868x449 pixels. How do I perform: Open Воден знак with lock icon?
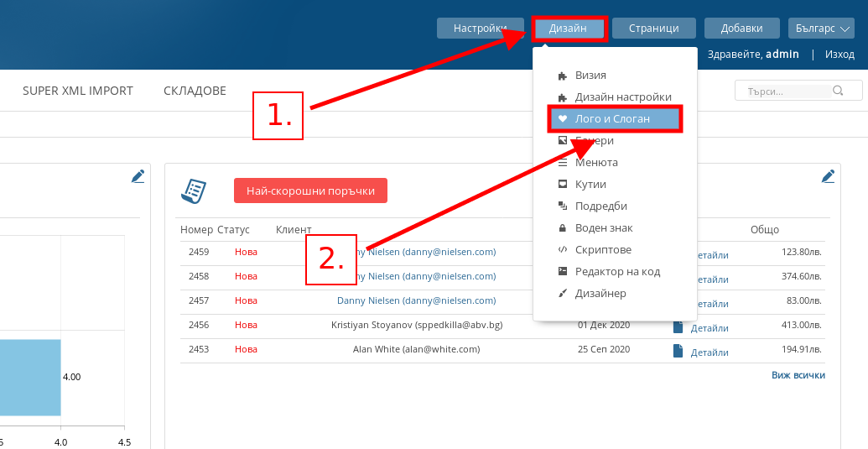tap(603, 228)
